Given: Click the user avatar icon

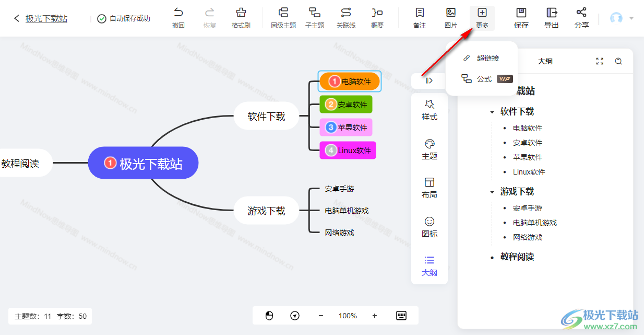Looking at the screenshot, I should (x=616, y=18).
